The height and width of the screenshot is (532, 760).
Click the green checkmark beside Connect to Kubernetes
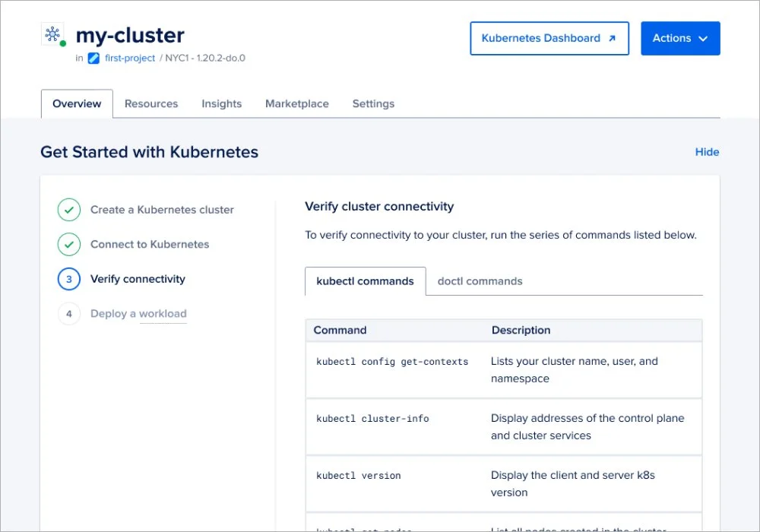(69, 244)
